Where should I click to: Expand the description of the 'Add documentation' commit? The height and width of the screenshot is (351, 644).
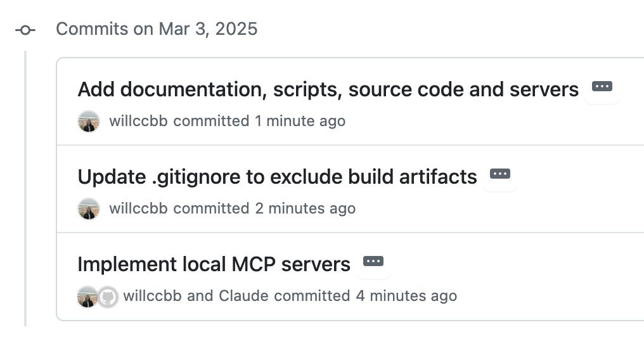coord(602,87)
